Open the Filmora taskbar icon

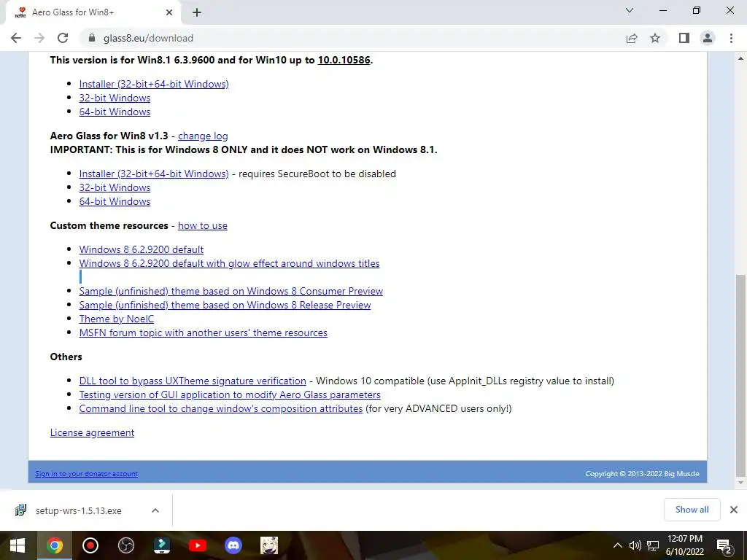click(x=161, y=545)
